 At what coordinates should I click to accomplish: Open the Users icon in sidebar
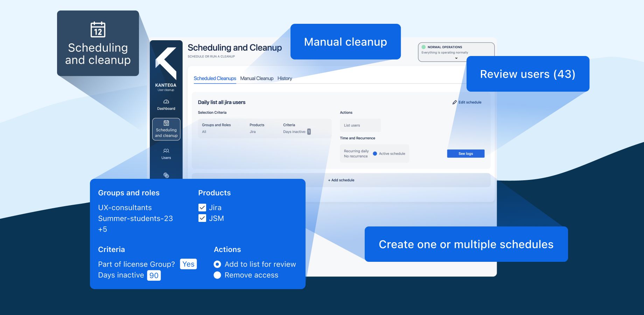pyautogui.click(x=166, y=151)
